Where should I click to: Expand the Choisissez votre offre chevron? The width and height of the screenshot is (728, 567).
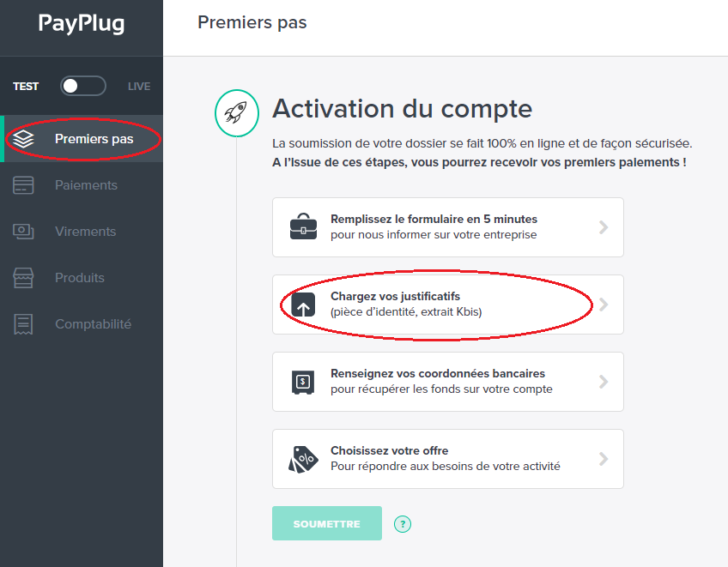604,459
